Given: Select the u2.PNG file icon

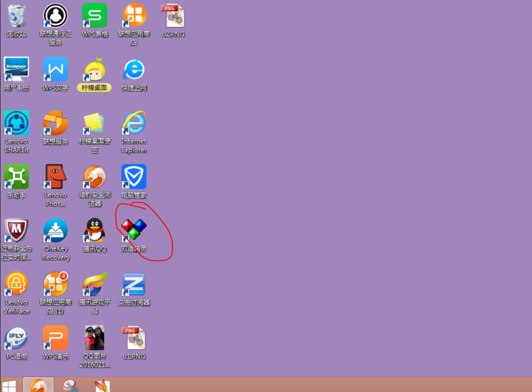Looking at the screenshot, I should (173, 16).
